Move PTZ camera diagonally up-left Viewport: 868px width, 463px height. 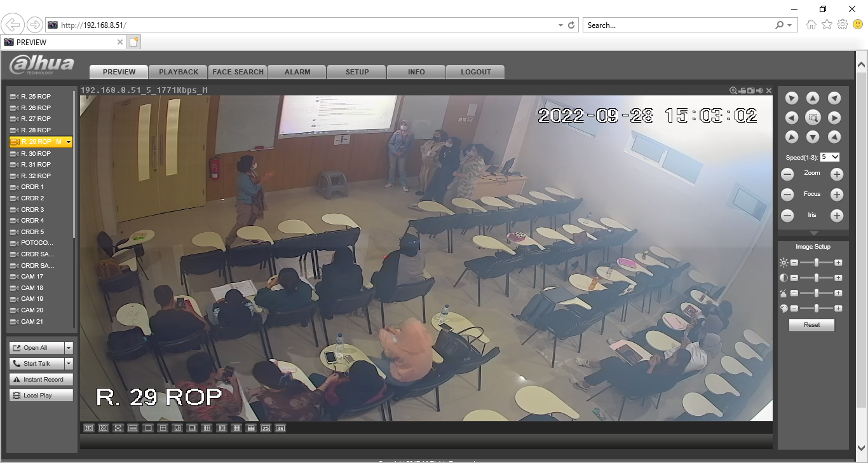click(x=791, y=98)
